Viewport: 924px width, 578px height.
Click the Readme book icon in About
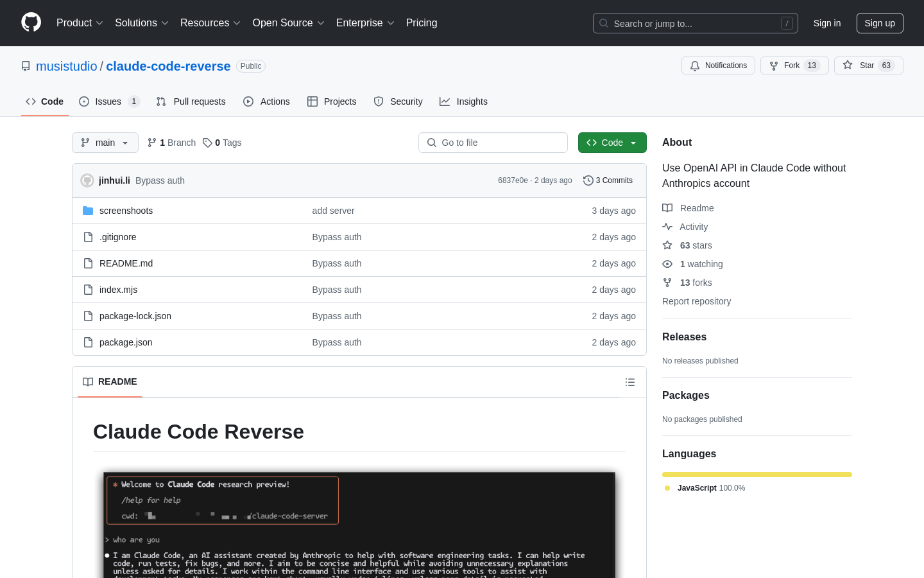coord(667,208)
